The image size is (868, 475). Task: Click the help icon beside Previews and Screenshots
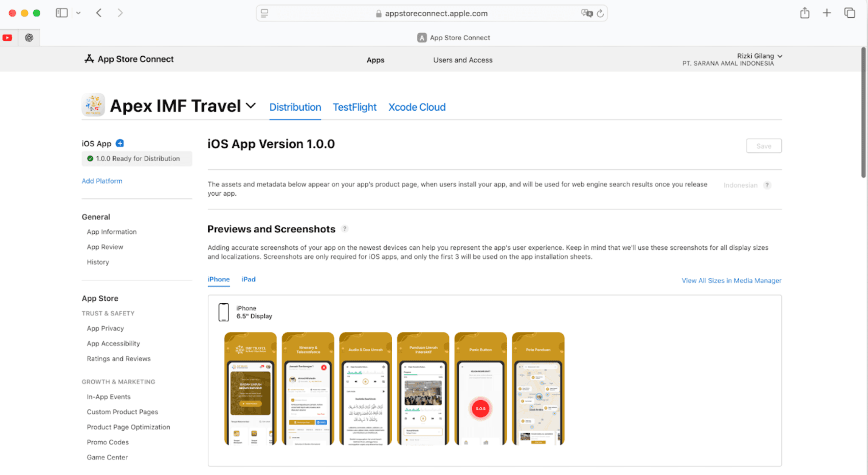point(345,229)
